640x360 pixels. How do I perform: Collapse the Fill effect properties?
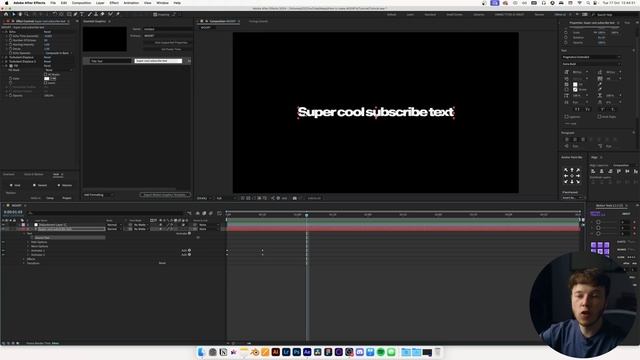tap(3, 66)
